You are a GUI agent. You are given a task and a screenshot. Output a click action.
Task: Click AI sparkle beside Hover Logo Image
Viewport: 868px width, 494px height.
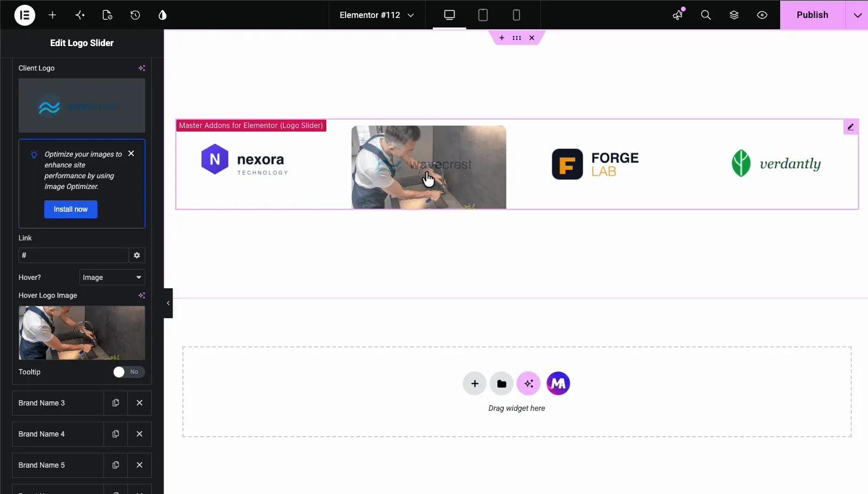(x=142, y=295)
